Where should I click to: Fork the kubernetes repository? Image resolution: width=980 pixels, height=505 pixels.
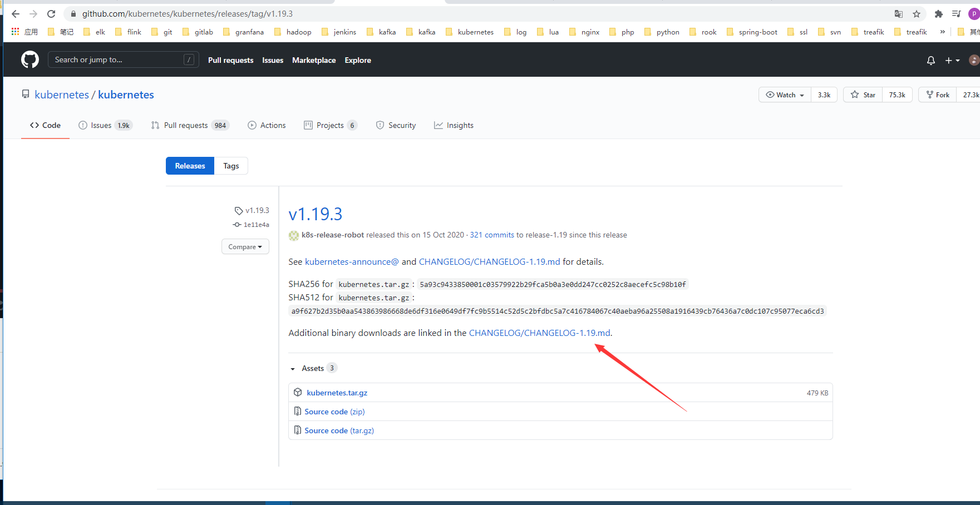[x=937, y=95]
